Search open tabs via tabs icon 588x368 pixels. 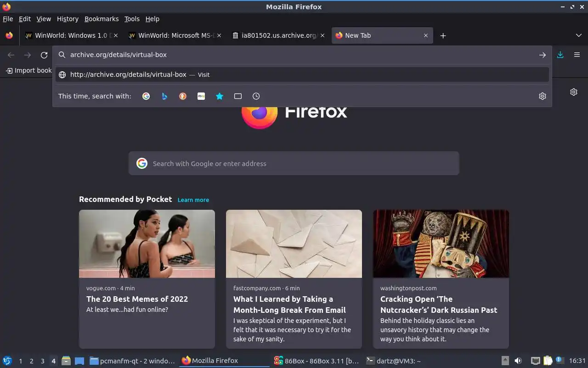coord(238,96)
